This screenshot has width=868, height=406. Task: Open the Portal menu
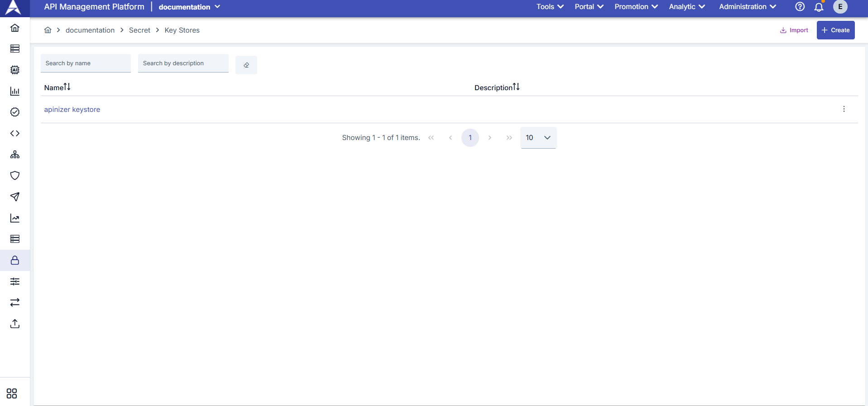589,7
